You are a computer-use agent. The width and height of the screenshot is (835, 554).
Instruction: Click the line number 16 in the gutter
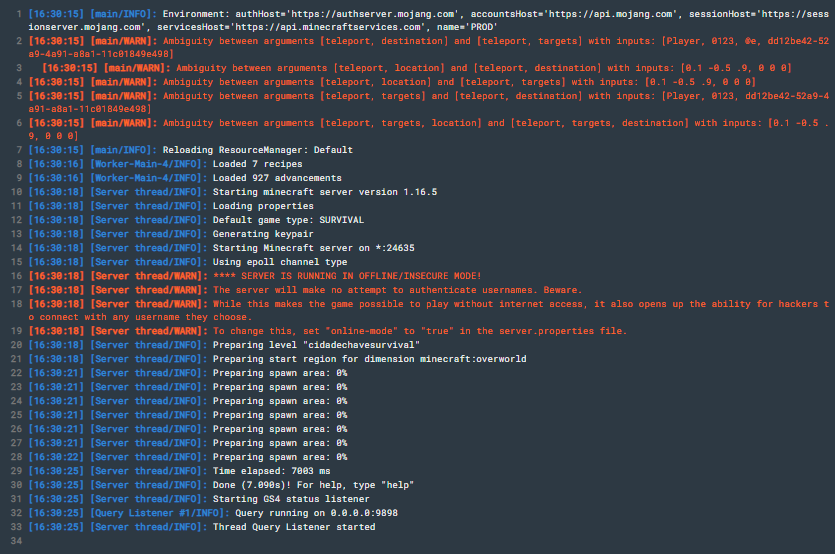tap(16, 276)
